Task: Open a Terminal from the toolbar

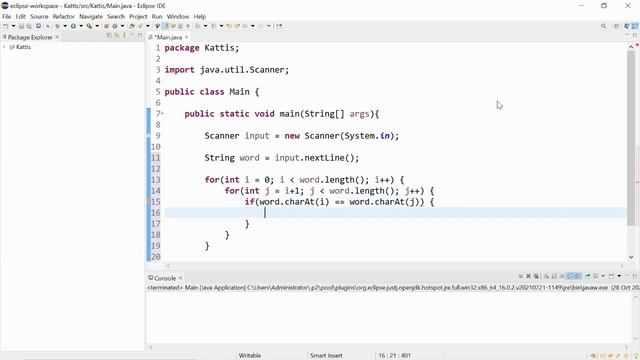Action: 38,26
